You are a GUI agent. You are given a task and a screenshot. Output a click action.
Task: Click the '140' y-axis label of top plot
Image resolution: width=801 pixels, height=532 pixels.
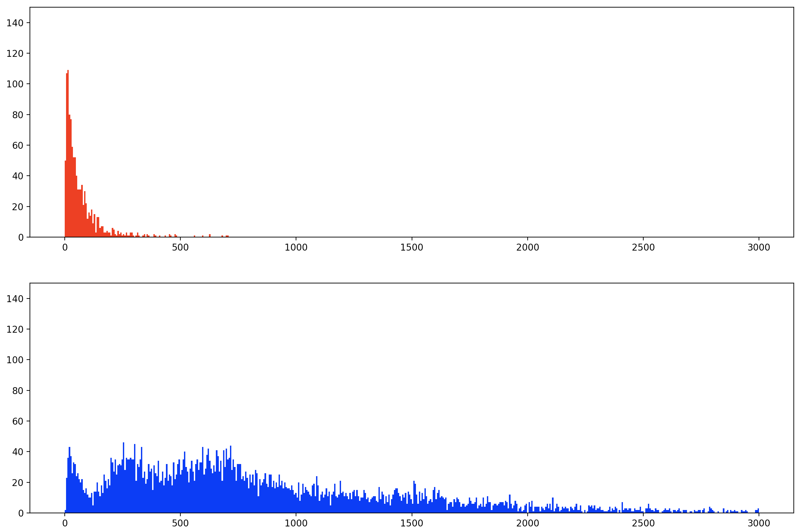pyautogui.click(x=15, y=23)
